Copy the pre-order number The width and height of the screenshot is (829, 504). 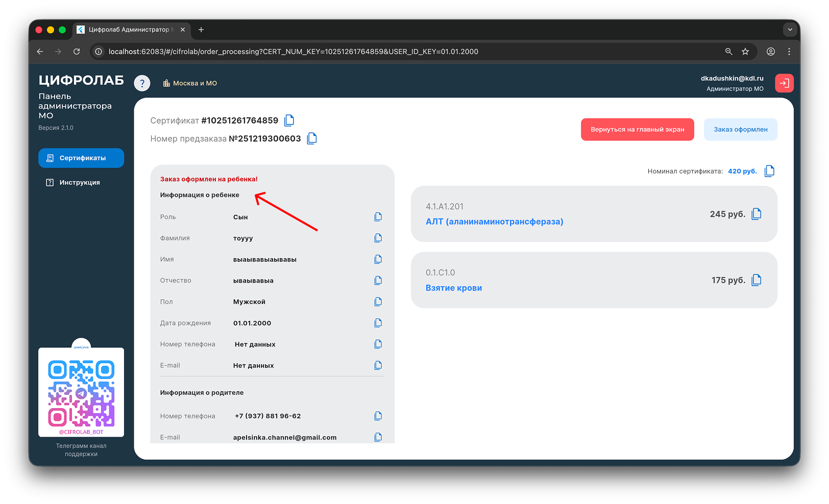coord(312,138)
